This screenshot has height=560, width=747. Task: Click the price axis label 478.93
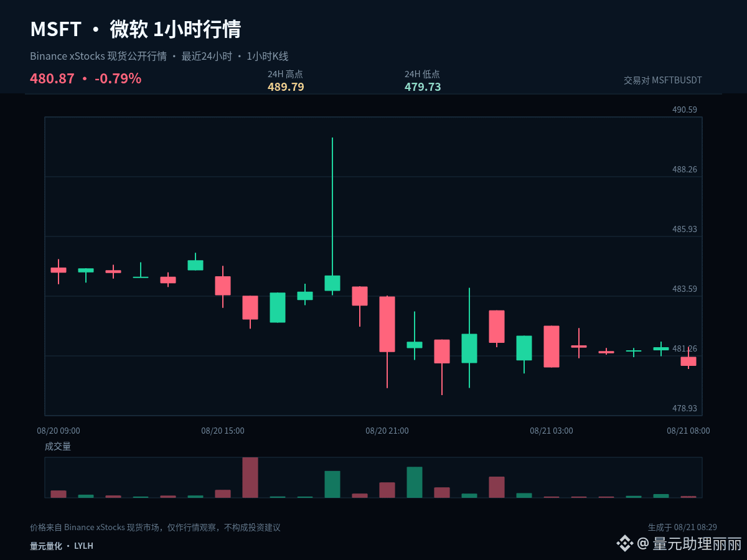(685, 409)
